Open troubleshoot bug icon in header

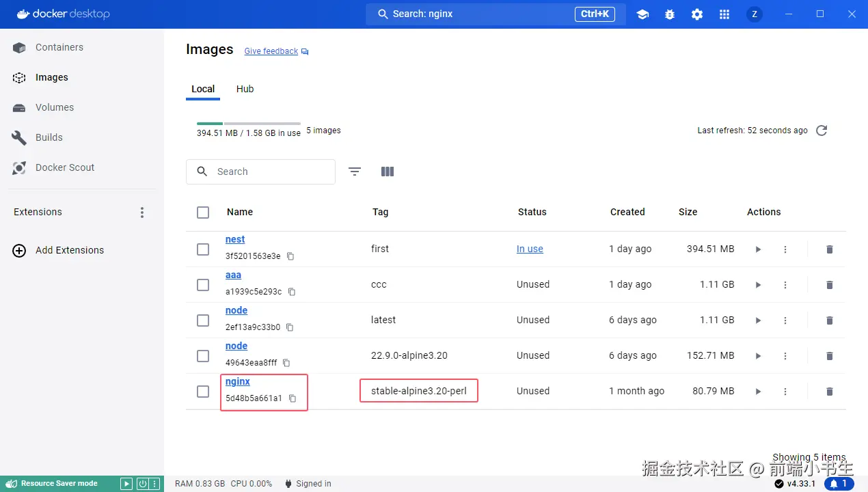670,14
